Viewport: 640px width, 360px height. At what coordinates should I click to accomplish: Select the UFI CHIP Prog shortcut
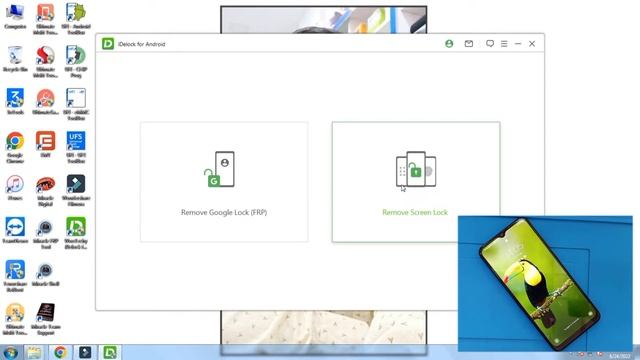click(76, 62)
